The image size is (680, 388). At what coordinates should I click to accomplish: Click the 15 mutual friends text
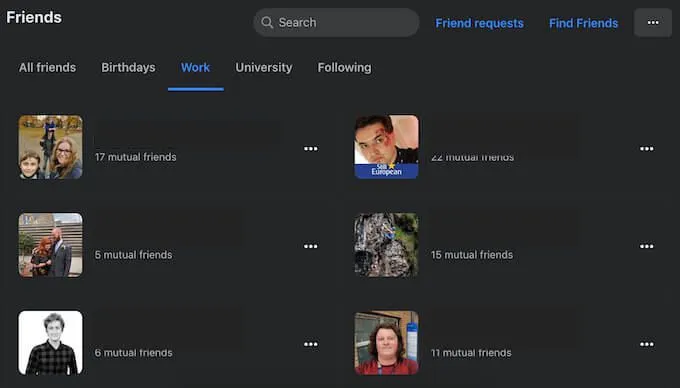click(x=472, y=255)
